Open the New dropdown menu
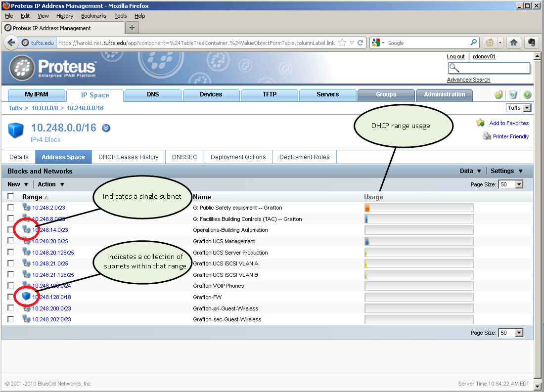The image size is (544, 392). tap(18, 184)
